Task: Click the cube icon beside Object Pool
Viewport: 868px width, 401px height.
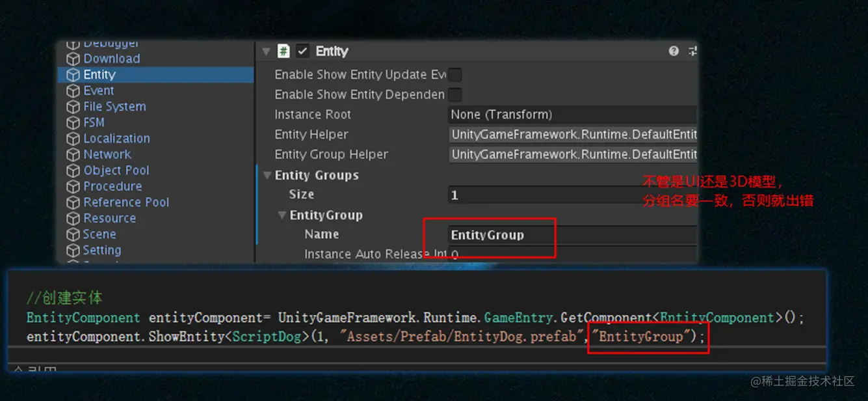Action: 73,171
